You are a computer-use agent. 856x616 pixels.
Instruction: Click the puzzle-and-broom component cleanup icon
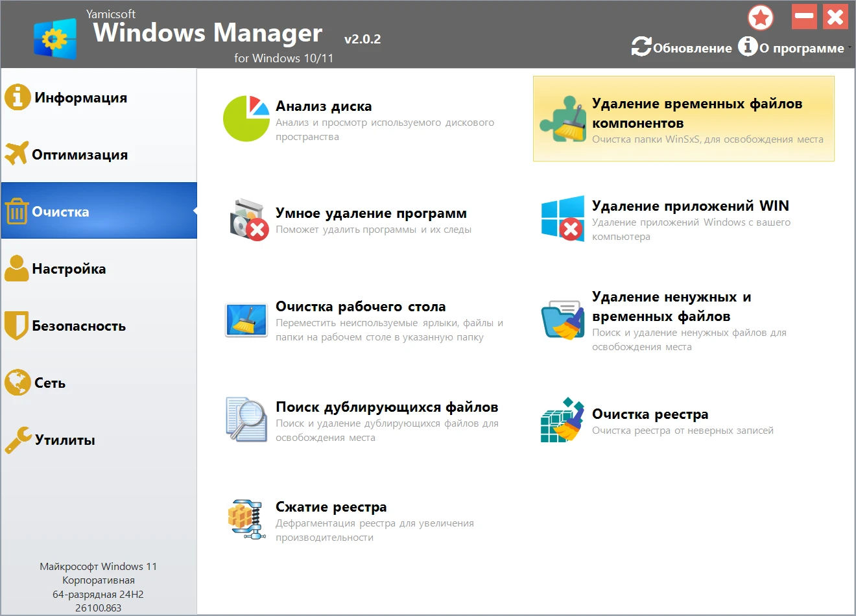562,119
